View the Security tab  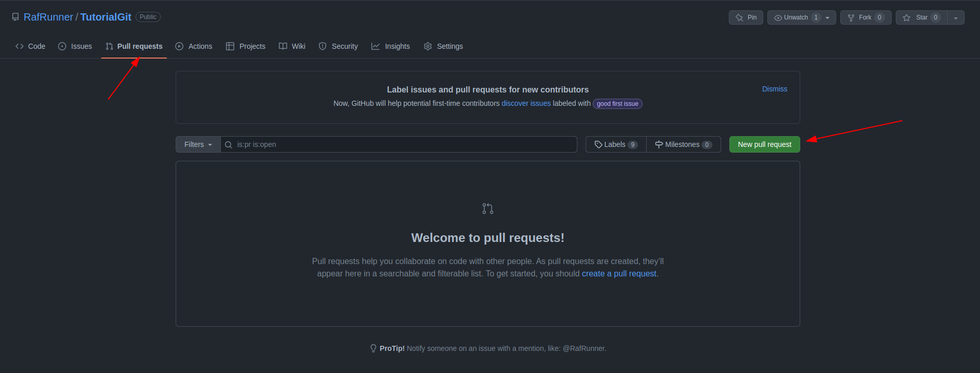pos(338,46)
